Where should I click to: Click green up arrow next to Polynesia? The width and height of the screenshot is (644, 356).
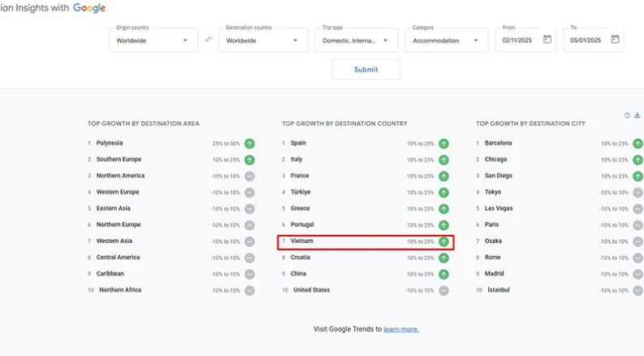click(x=249, y=143)
